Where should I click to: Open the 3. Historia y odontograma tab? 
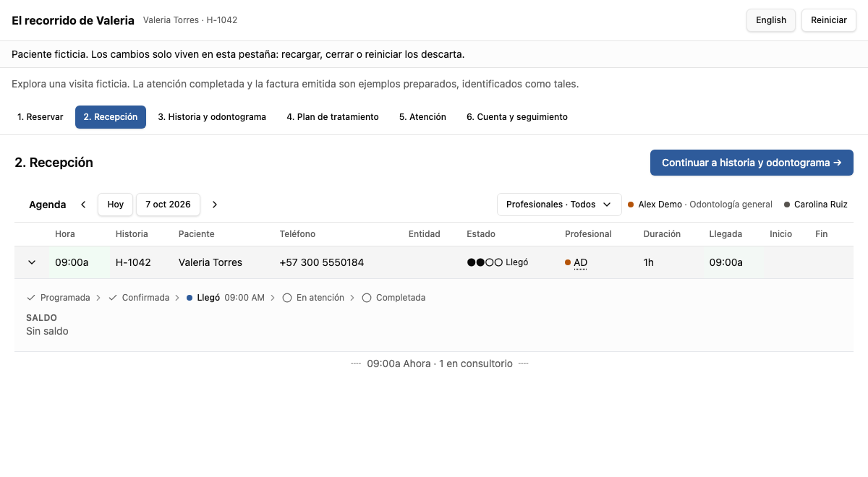pyautogui.click(x=212, y=117)
